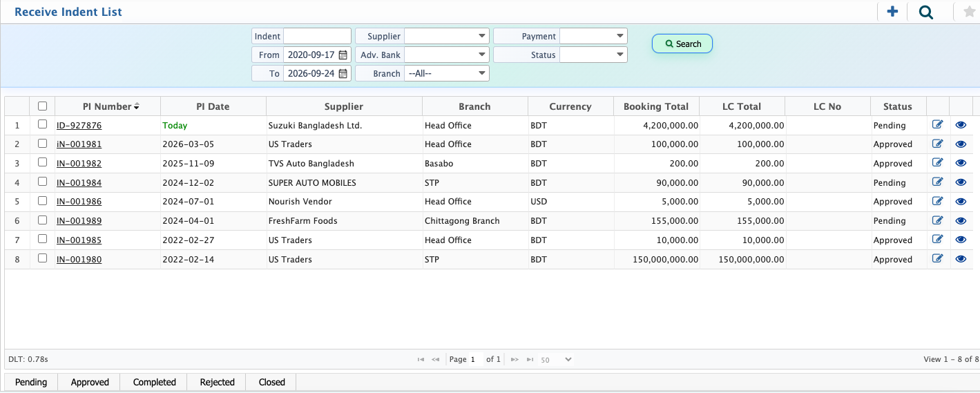Click the Booking Total column header
Screen dimensions: 980x393
pyautogui.click(x=656, y=106)
